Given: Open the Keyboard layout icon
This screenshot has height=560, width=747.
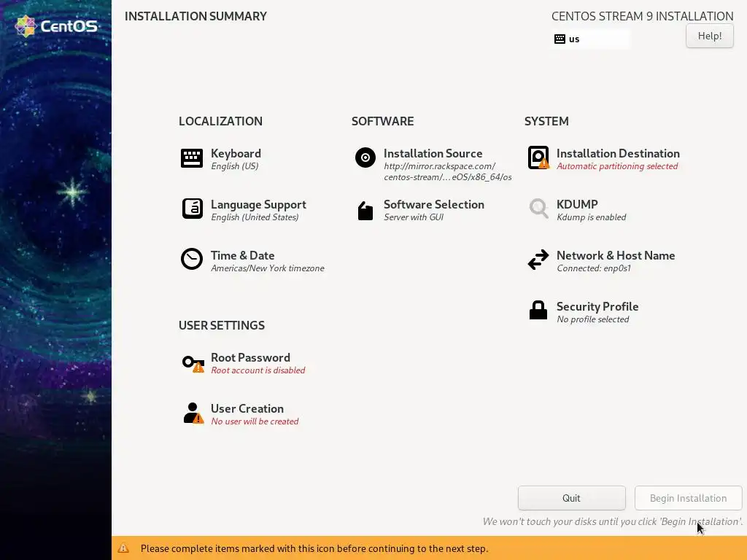Looking at the screenshot, I should 192,158.
